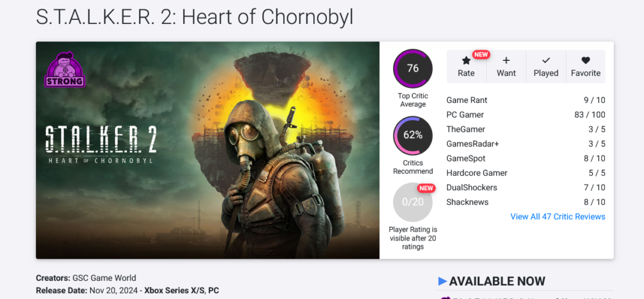Image resolution: width=644 pixels, height=299 pixels.
Task: Click the 76 Top Critic Average circle
Action: click(413, 68)
